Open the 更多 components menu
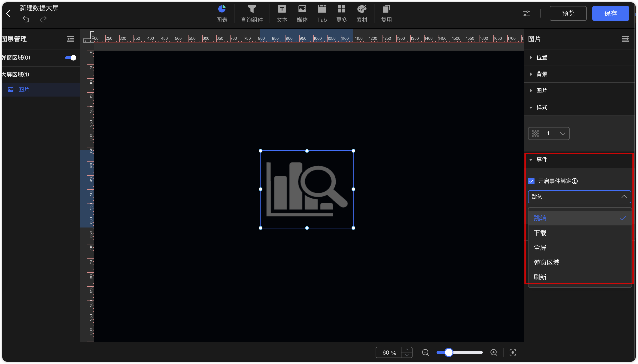638x364 pixels. (341, 14)
